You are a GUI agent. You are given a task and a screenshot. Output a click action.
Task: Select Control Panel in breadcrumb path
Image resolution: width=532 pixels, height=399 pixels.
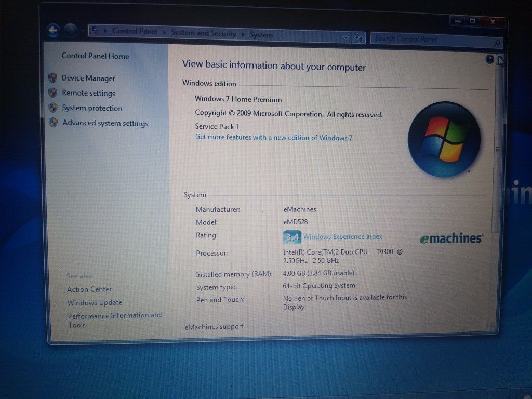(x=135, y=31)
